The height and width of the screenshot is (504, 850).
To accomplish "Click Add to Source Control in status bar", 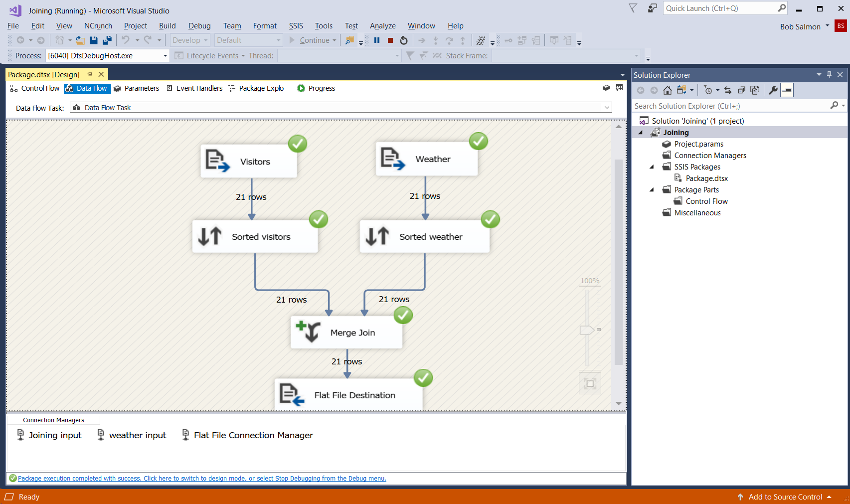I will (x=784, y=497).
